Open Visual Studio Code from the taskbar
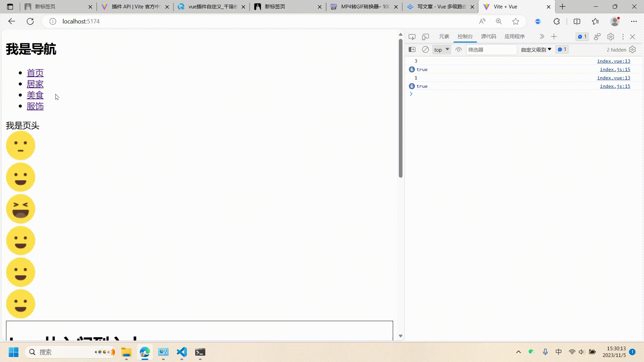 click(x=181, y=352)
